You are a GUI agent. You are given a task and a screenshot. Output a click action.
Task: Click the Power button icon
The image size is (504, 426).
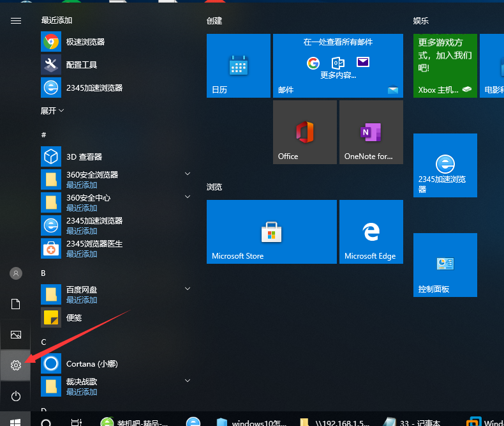point(16,396)
